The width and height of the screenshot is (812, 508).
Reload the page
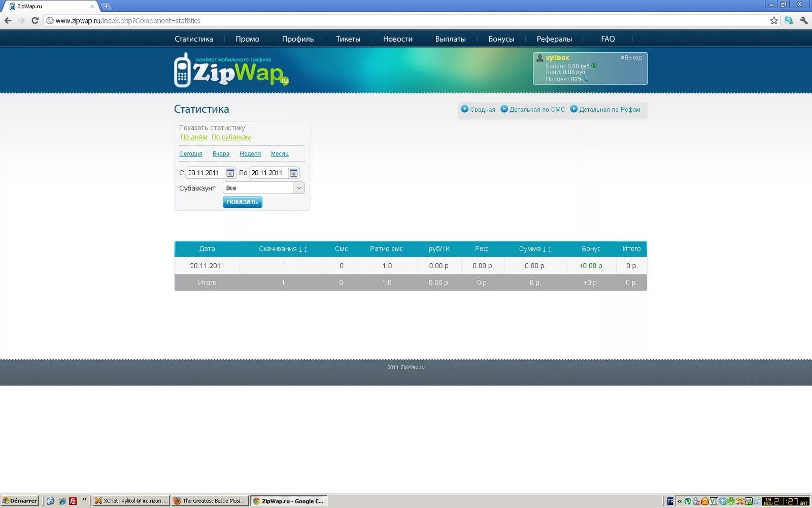(35, 20)
